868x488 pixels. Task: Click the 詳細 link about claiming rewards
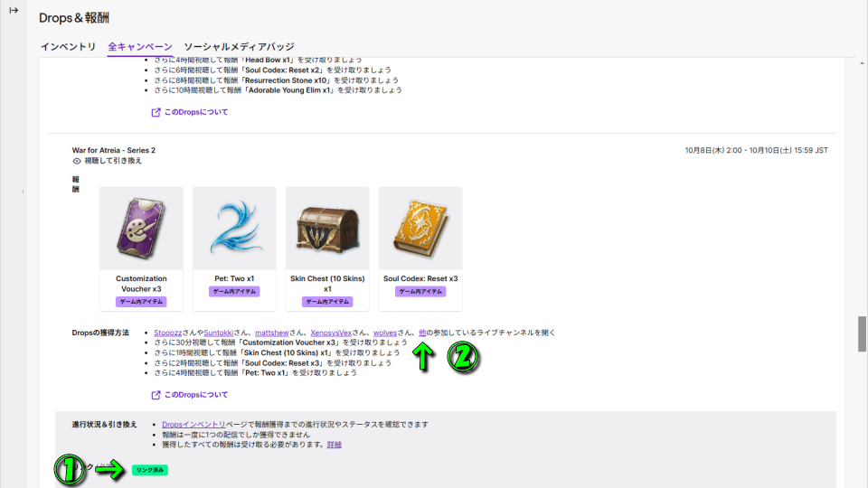click(335, 445)
